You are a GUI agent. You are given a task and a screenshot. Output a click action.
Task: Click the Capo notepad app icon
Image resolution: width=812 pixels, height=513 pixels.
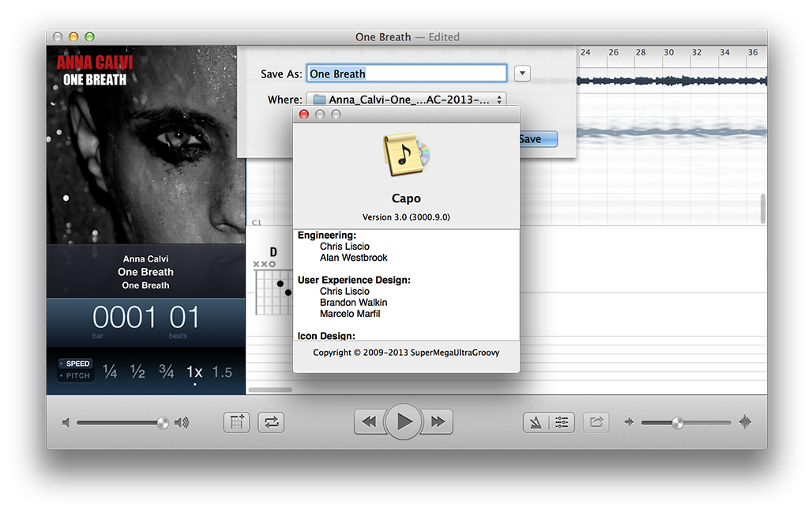[x=406, y=154]
